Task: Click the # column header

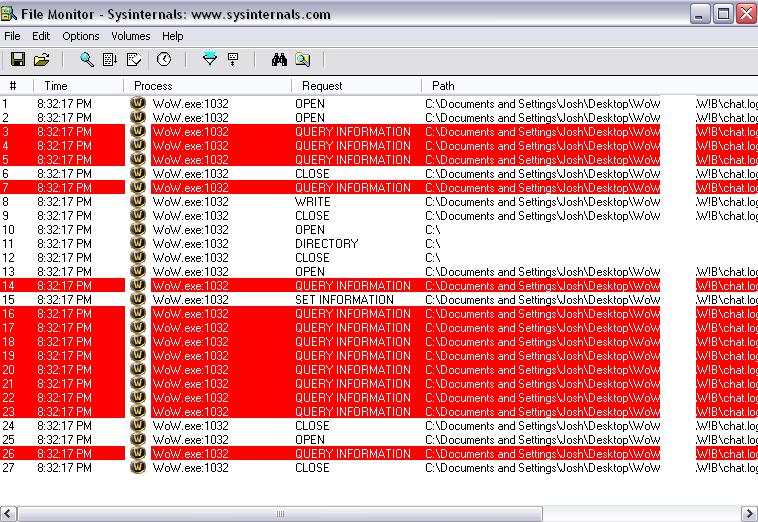Action: (x=16, y=86)
